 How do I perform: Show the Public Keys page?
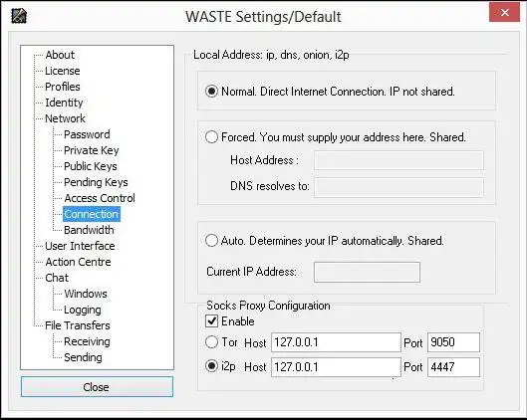coord(91,166)
